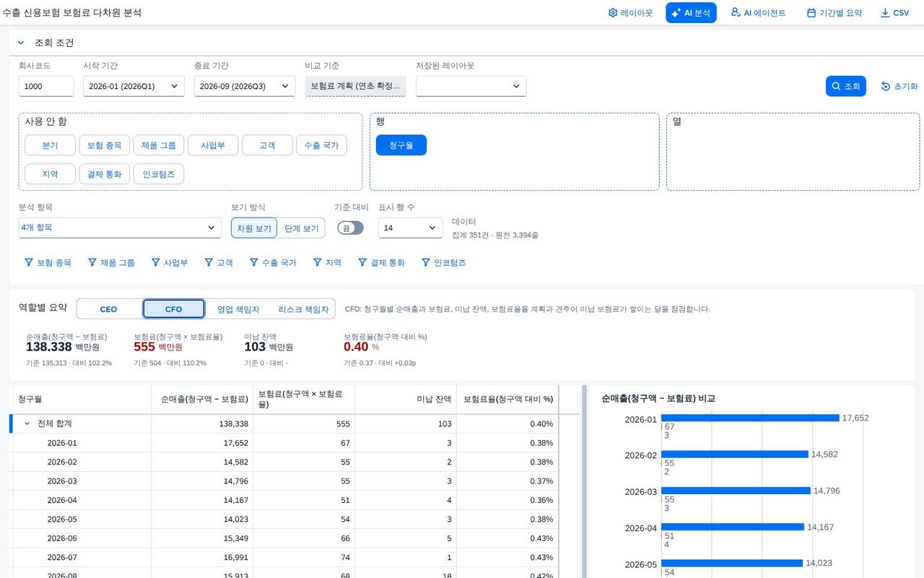Collapse the 조회 조건 section chevron
This screenshot has height=578, width=924.
[21, 43]
